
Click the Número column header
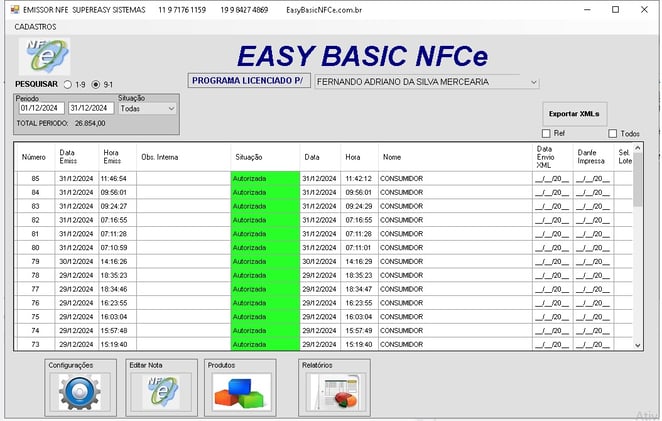(34, 157)
